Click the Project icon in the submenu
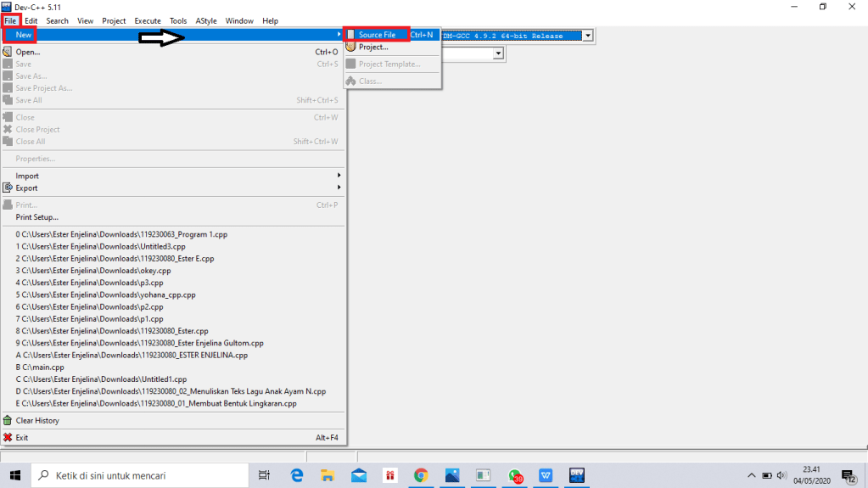The width and height of the screenshot is (868, 488). tap(350, 48)
